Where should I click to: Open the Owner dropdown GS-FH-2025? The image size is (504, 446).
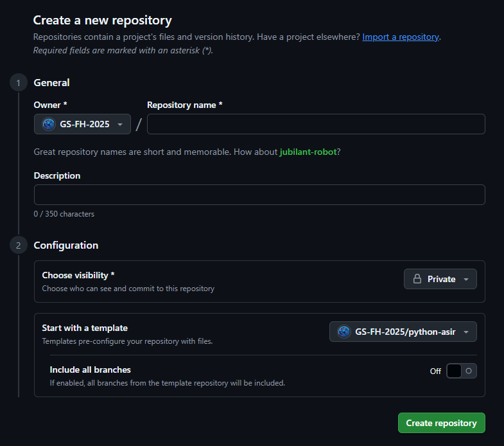click(82, 124)
